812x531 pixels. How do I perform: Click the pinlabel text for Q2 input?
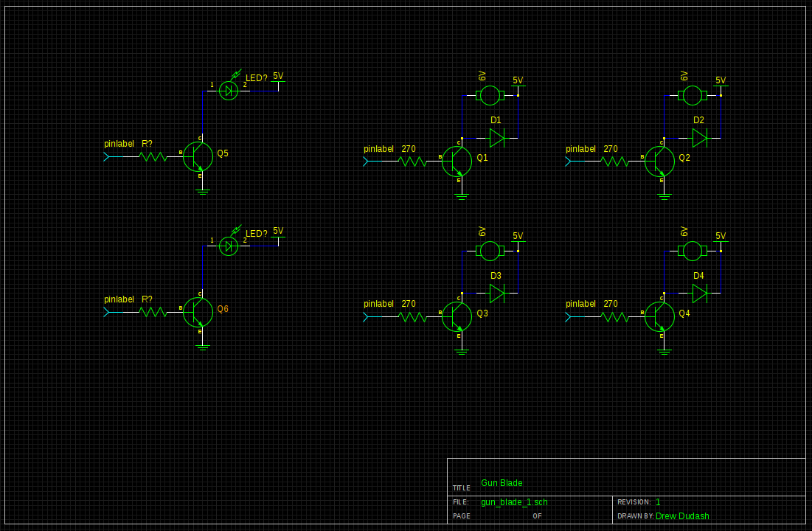[580, 149]
